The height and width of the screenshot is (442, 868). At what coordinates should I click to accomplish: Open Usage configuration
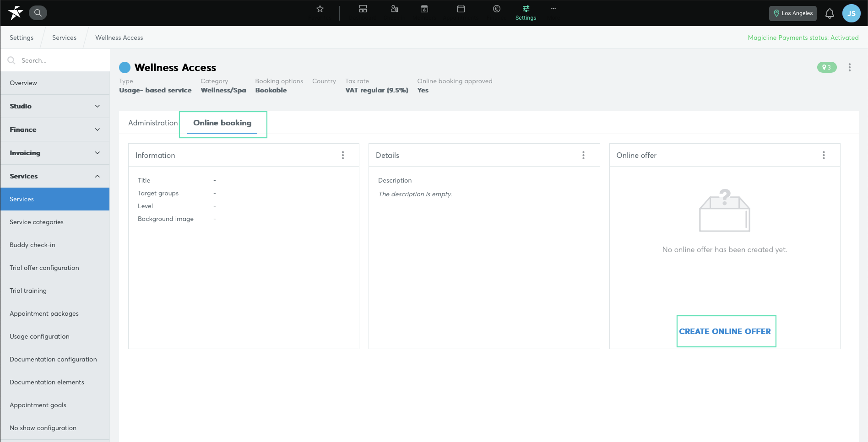(55, 336)
